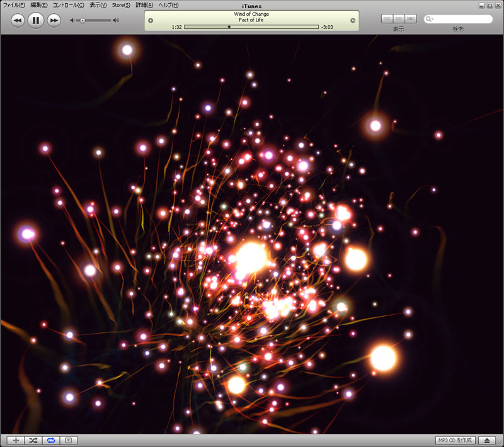This screenshot has width=504, height=447.
Task: Pause the current song
Action: click(36, 21)
